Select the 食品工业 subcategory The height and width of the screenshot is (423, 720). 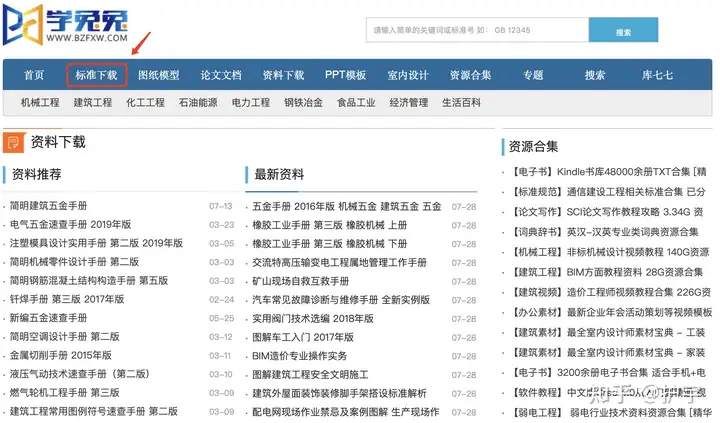(356, 102)
